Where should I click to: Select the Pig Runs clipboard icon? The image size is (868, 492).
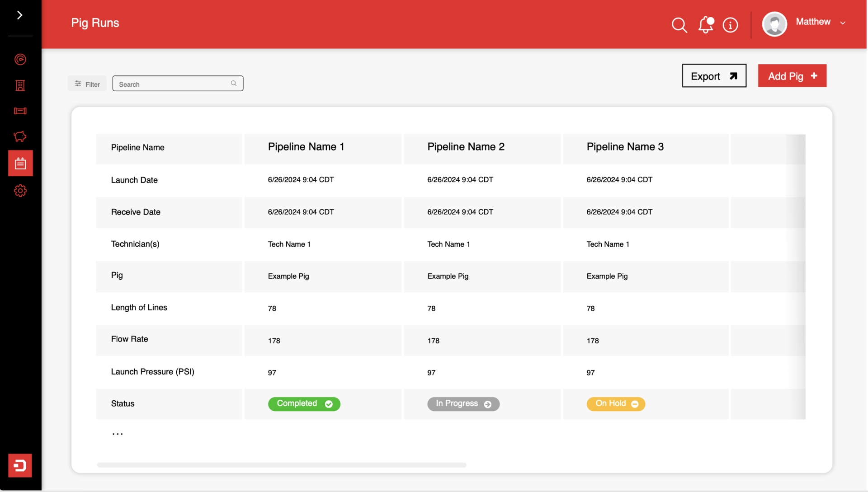(x=20, y=164)
